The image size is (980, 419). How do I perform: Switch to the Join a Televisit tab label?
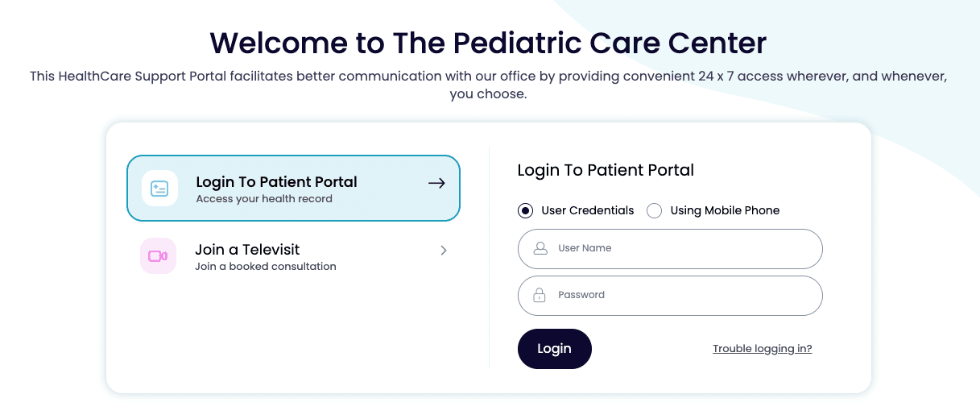[x=247, y=250]
